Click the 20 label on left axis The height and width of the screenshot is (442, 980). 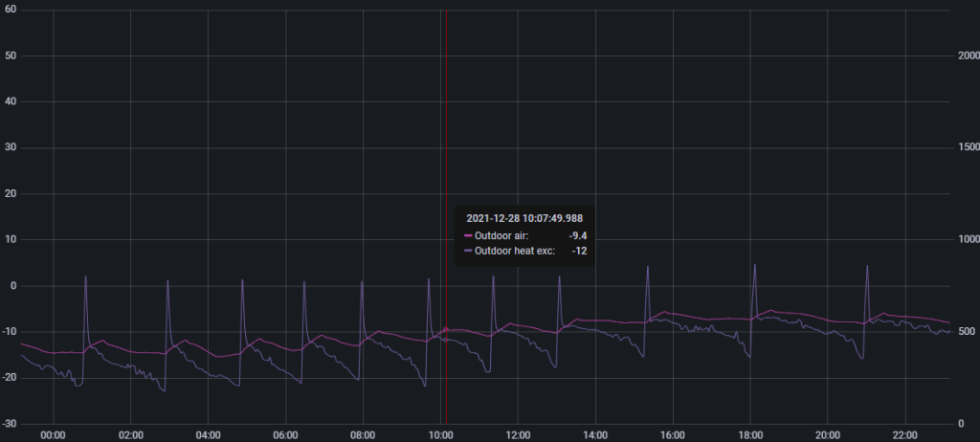[x=12, y=193]
